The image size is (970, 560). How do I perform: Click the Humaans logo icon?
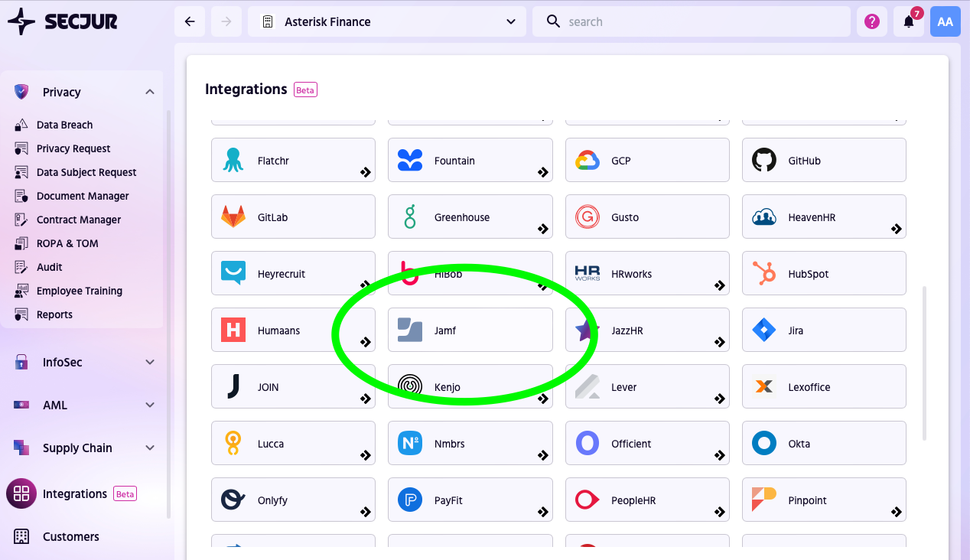click(x=233, y=330)
